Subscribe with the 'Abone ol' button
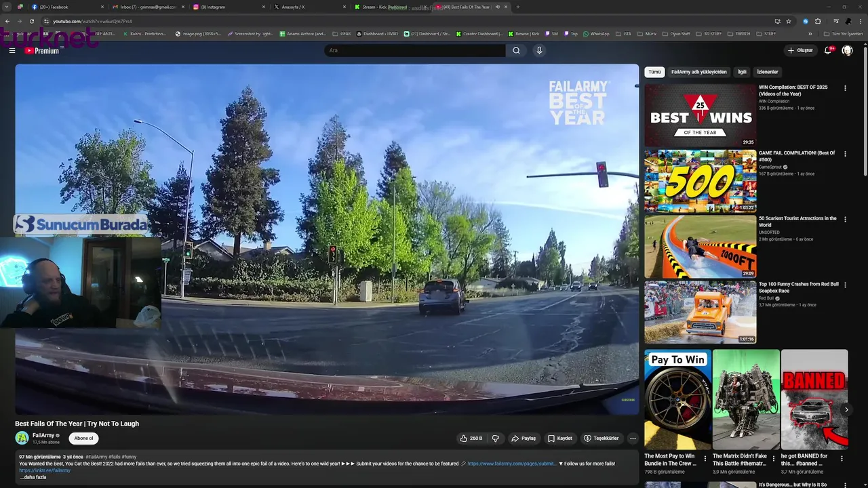The width and height of the screenshot is (868, 488). [83, 439]
